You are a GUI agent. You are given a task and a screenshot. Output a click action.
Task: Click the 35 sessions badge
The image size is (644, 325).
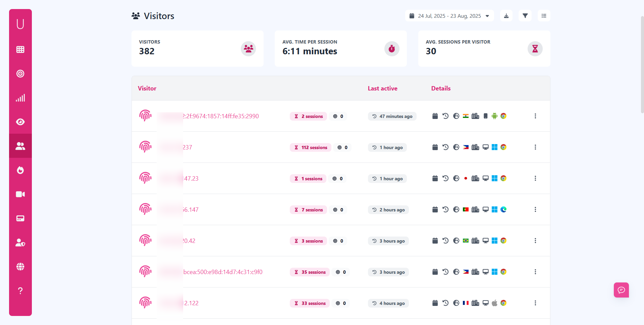coord(309,272)
